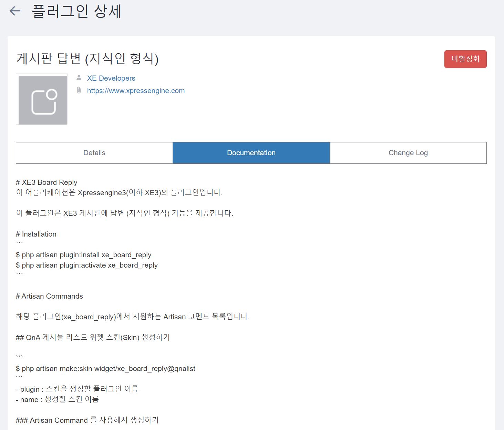Click the paperclip icon beside the URL
This screenshot has height=430, width=504.
(79, 90)
